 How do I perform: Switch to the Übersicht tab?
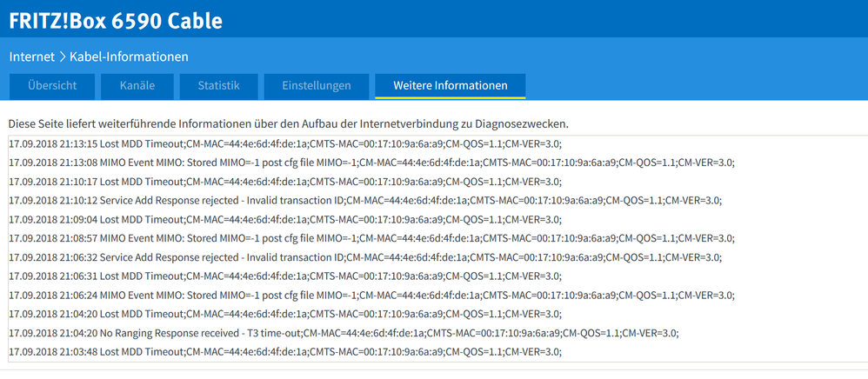(52, 86)
